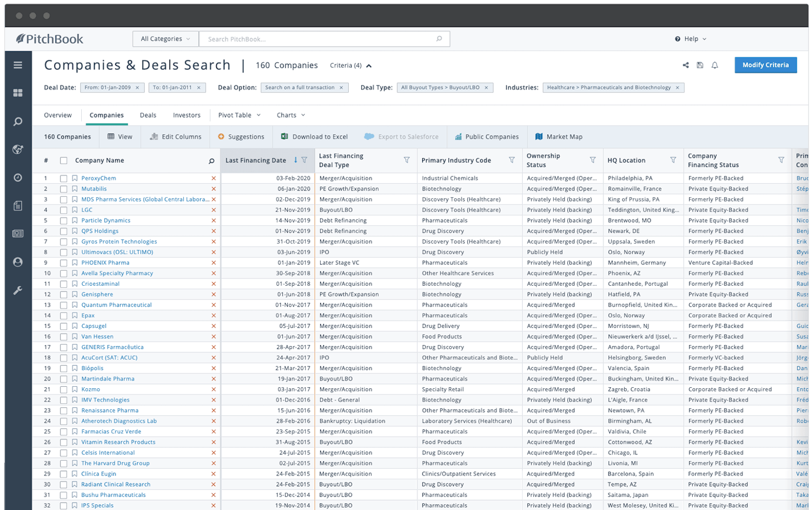
Task: Click the search magnifier in the search box
Action: tap(439, 39)
